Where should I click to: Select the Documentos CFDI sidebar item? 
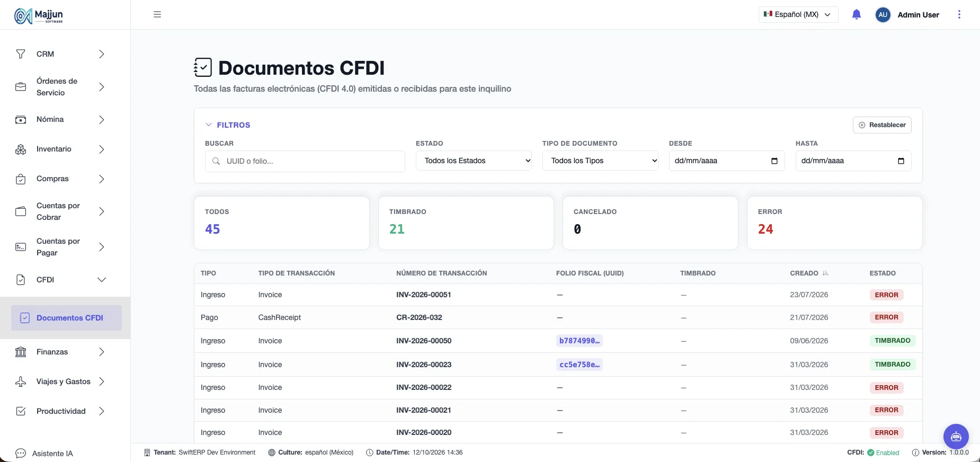pyautogui.click(x=66, y=318)
